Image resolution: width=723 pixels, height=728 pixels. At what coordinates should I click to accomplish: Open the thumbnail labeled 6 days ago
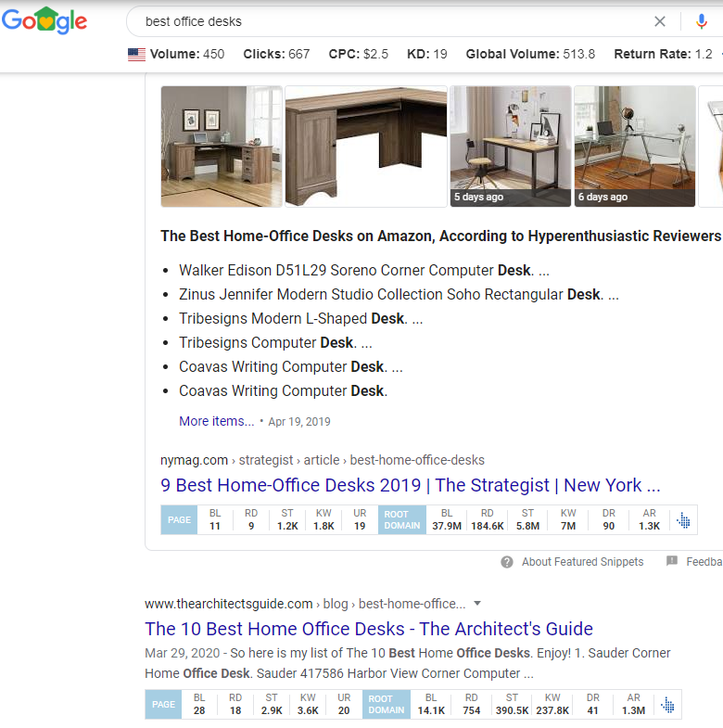634,147
